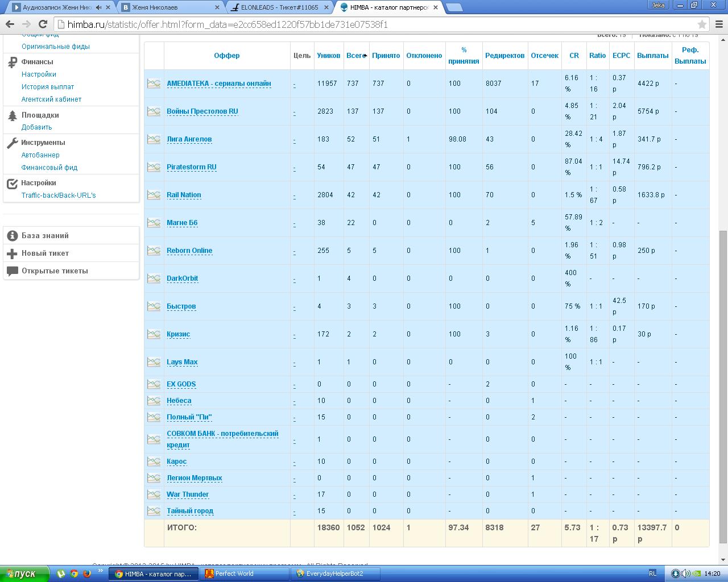
Task: Click the address bar URL field
Action: coord(375,24)
